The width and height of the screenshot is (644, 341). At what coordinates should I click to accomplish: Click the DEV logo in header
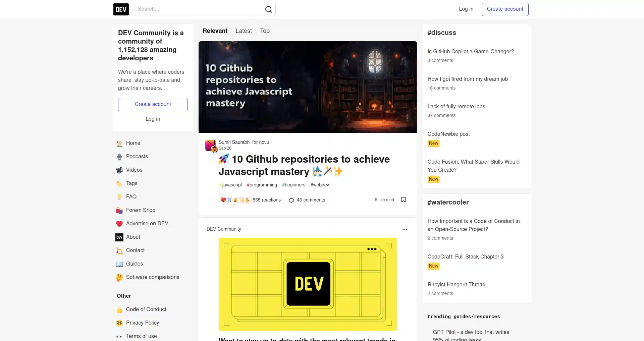point(121,9)
